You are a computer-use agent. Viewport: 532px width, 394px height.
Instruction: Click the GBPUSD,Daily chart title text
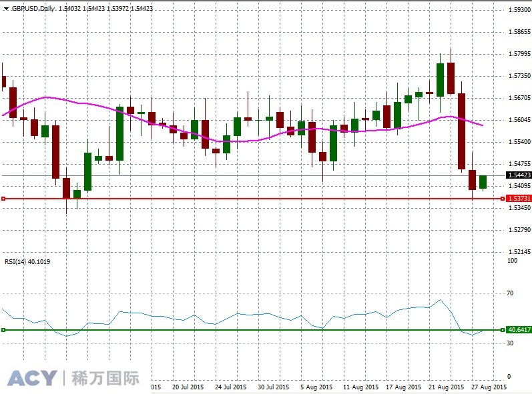(33, 9)
